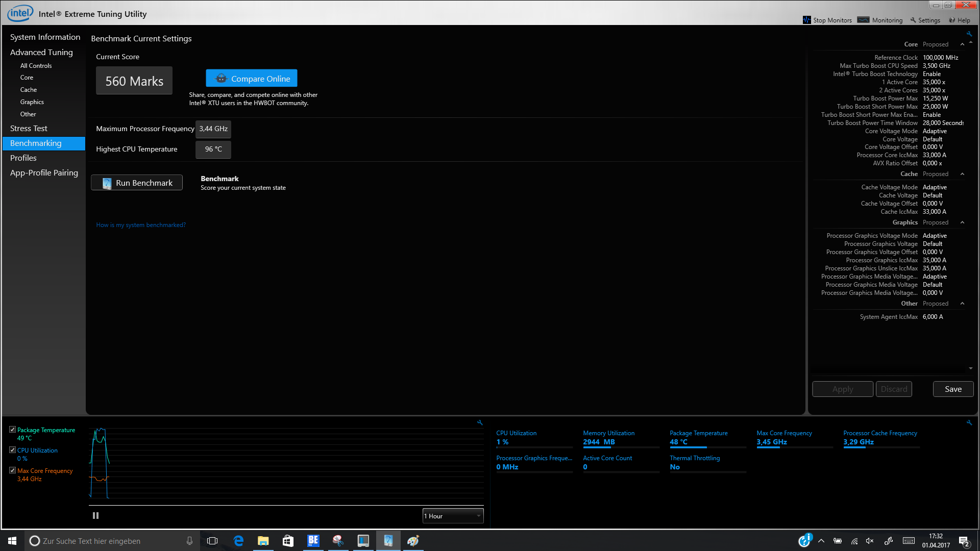Screen dimensions: 980x551
Task: Click wrench icon above the proposed settings panel
Action: (x=969, y=34)
